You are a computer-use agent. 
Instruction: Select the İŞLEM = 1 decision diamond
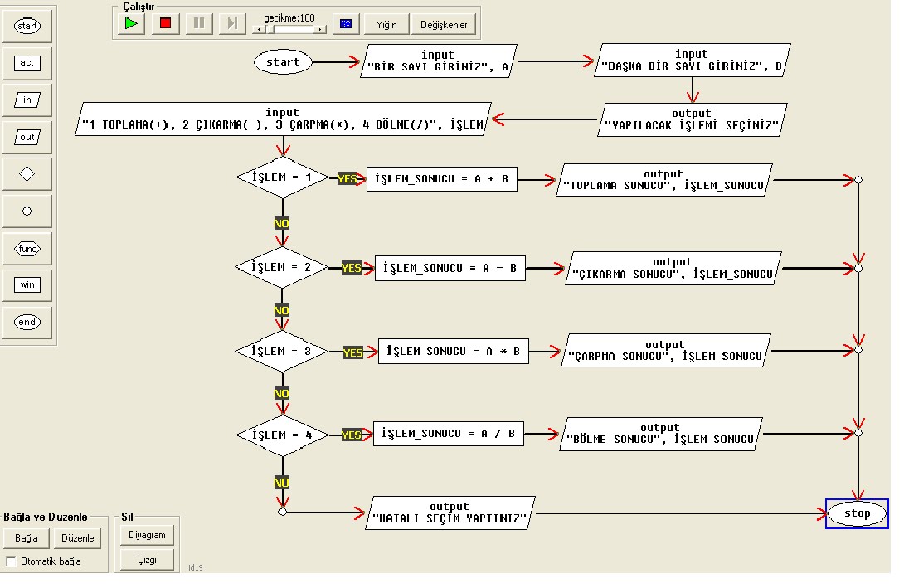tap(282, 177)
